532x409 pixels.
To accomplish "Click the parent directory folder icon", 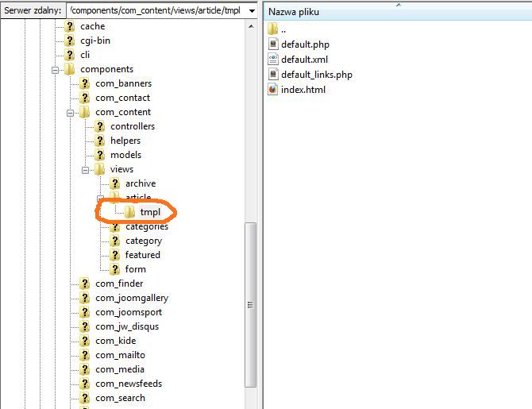I will point(273,30).
